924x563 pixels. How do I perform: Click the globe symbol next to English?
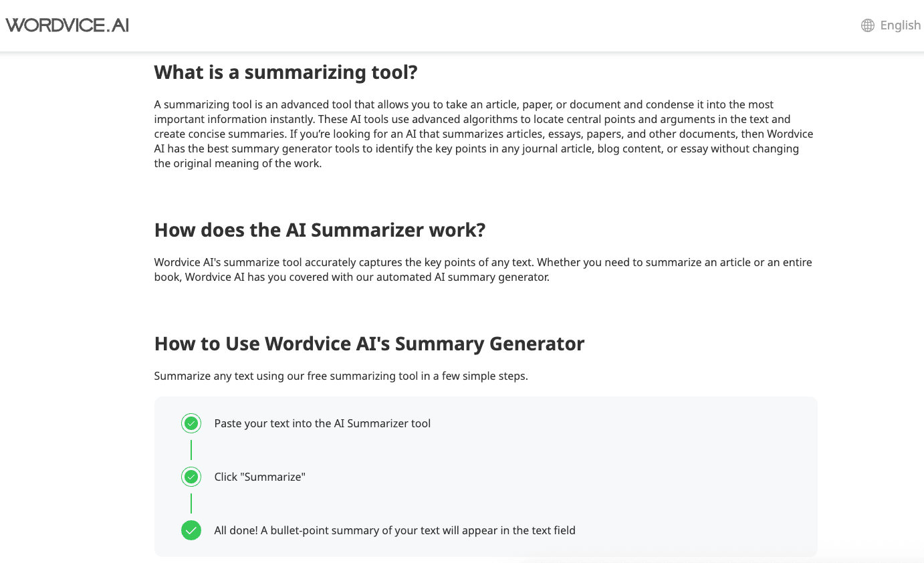click(x=867, y=25)
